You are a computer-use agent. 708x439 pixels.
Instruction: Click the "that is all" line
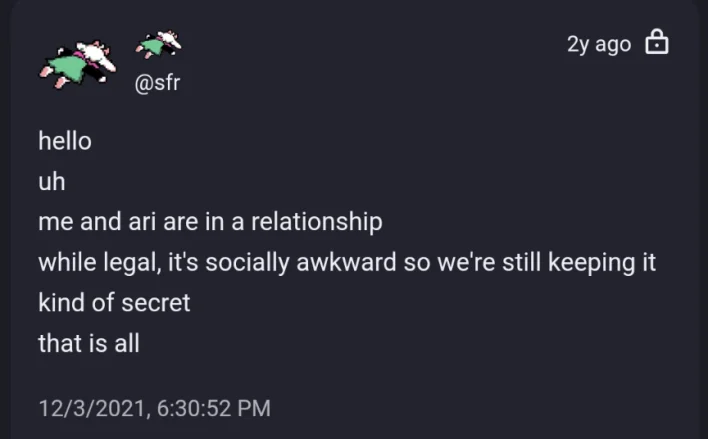[88, 344]
